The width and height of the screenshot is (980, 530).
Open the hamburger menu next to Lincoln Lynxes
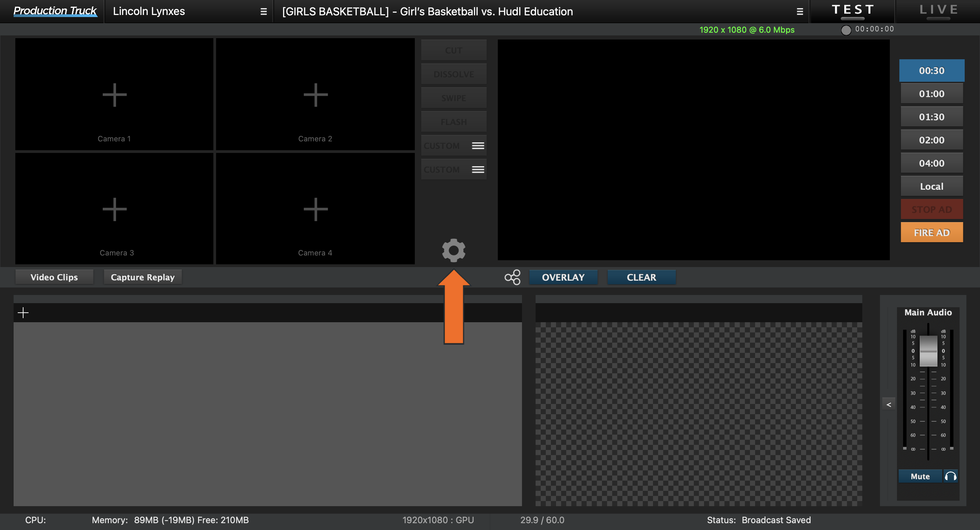(263, 11)
